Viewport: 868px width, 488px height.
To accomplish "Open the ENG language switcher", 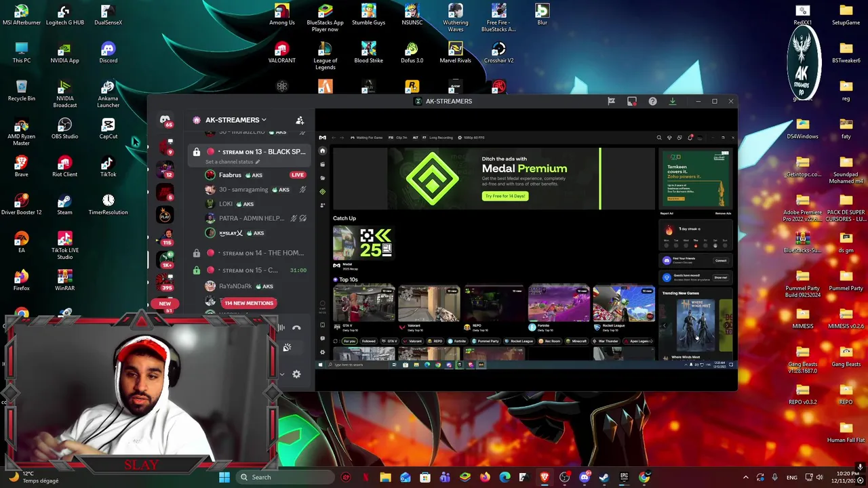I will point(791,477).
